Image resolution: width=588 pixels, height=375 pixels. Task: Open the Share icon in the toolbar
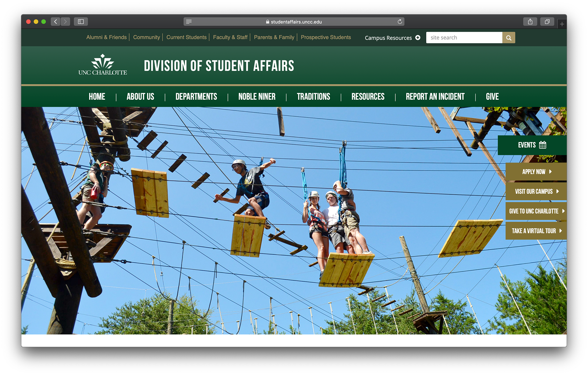(530, 21)
